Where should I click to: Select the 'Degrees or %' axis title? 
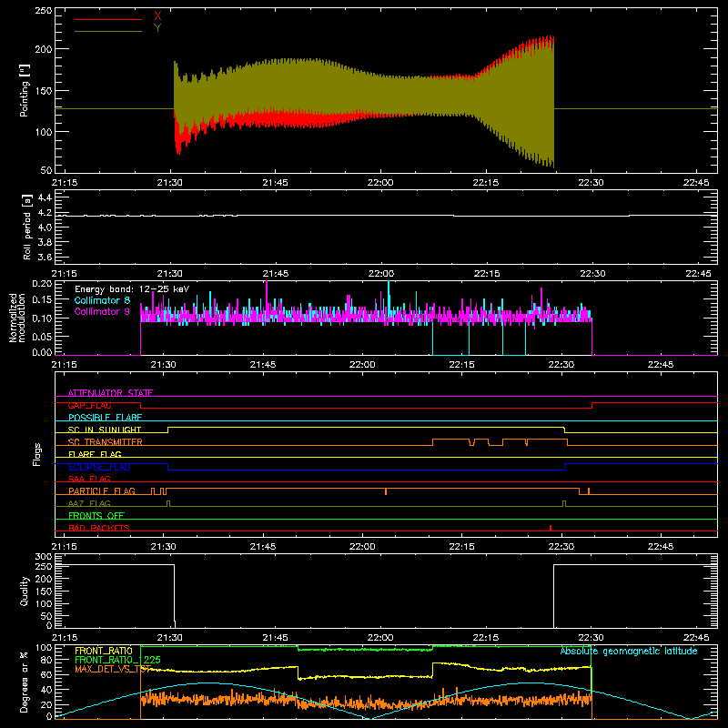25,682
